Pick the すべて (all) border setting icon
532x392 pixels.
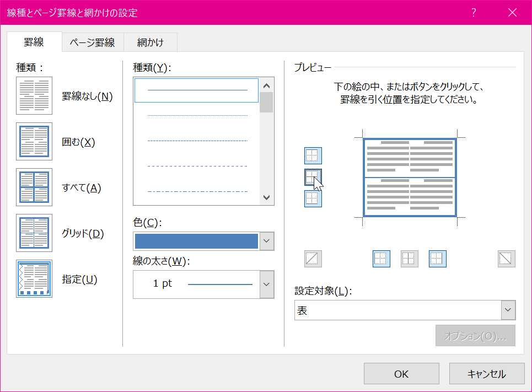[34, 187]
